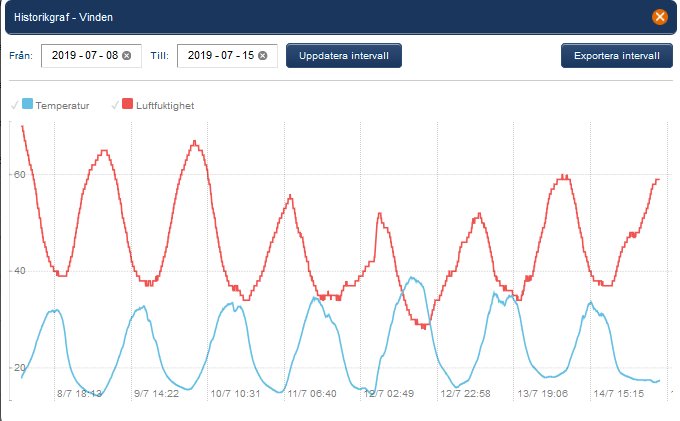The width and height of the screenshot is (680, 421).
Task: Click the 40 value on y-axis
Action: 20,271
